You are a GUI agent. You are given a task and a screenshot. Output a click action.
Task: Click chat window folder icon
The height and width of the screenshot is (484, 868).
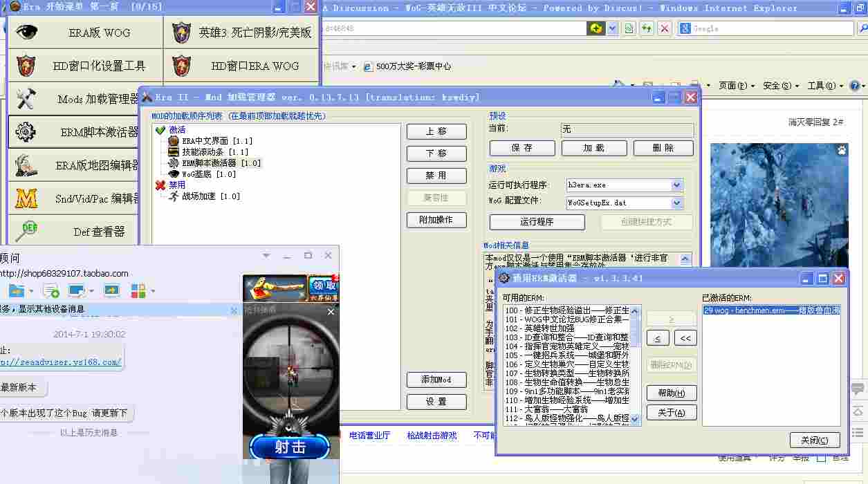point(17,290)
